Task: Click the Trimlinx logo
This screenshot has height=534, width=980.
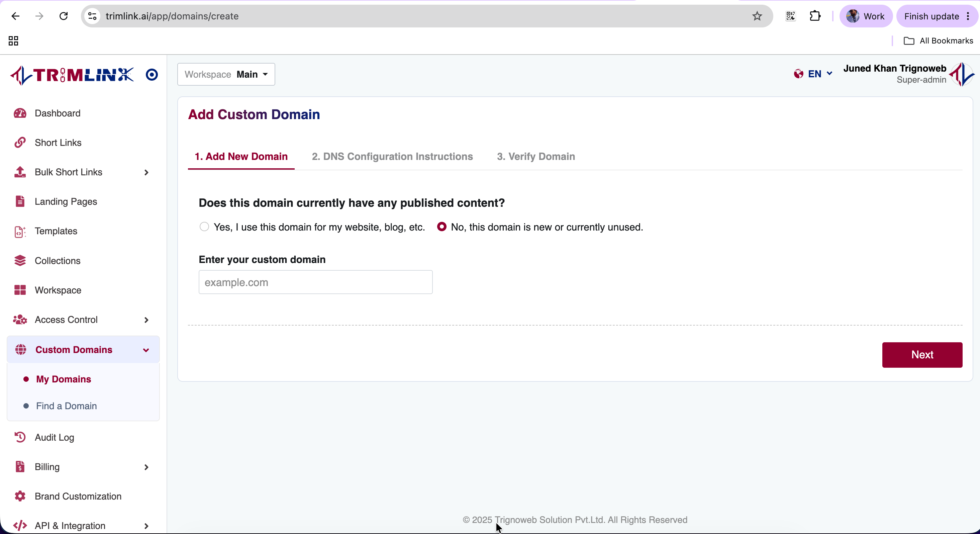Action: click(72, 75)
